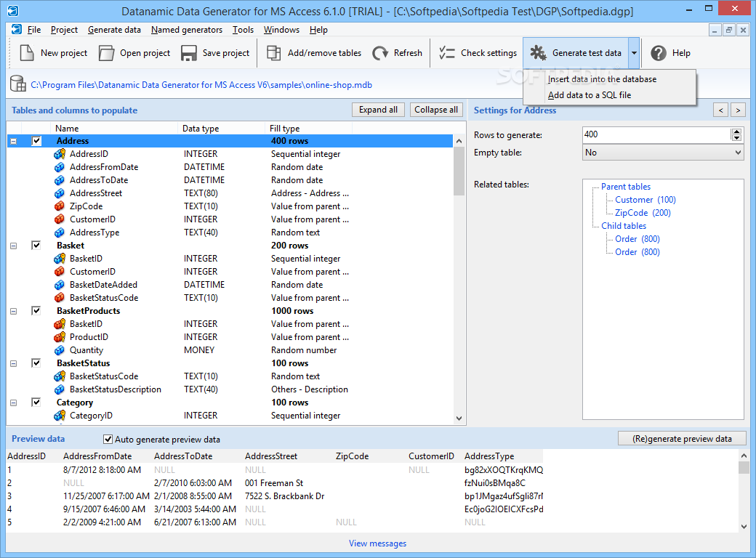756x558 pixels.
Task: Choose Add data to a SQL file
Action: [x=590, y=95]
